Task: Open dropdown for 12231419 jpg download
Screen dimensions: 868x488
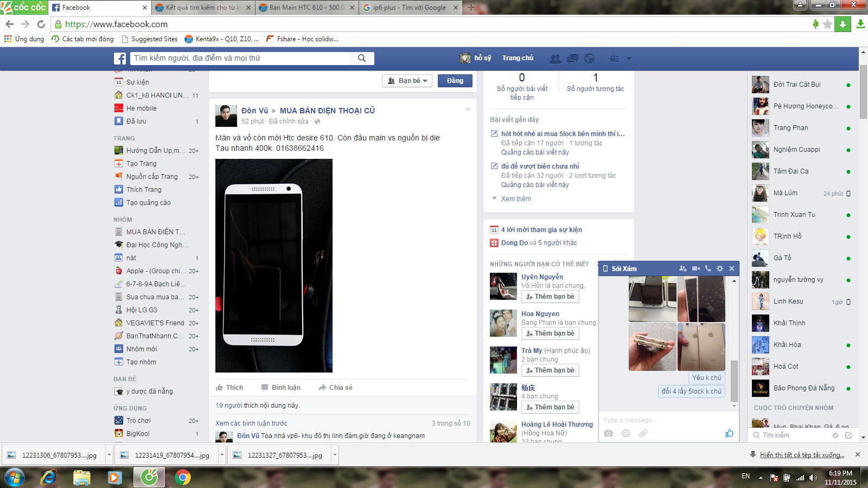Action: click(x=222, y=455)
